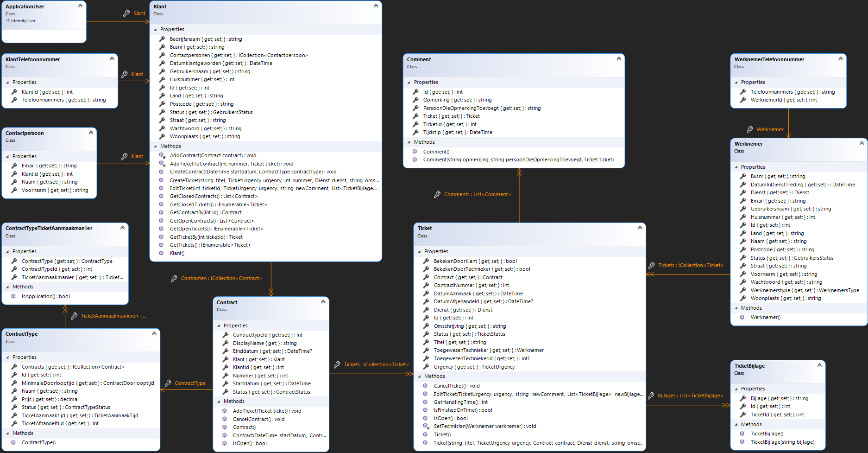
Task: Click wrench icon beside Contactpersonen property
Action: click(162, 55)
